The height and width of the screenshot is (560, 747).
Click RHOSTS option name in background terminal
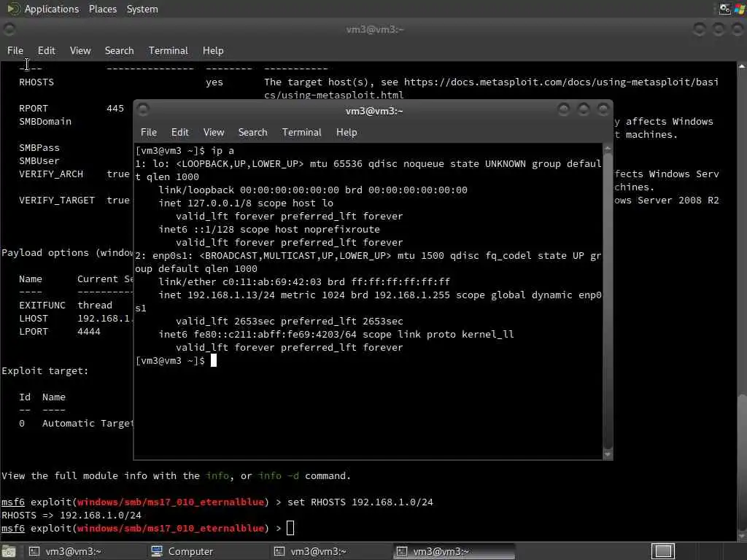coord(36,82)
